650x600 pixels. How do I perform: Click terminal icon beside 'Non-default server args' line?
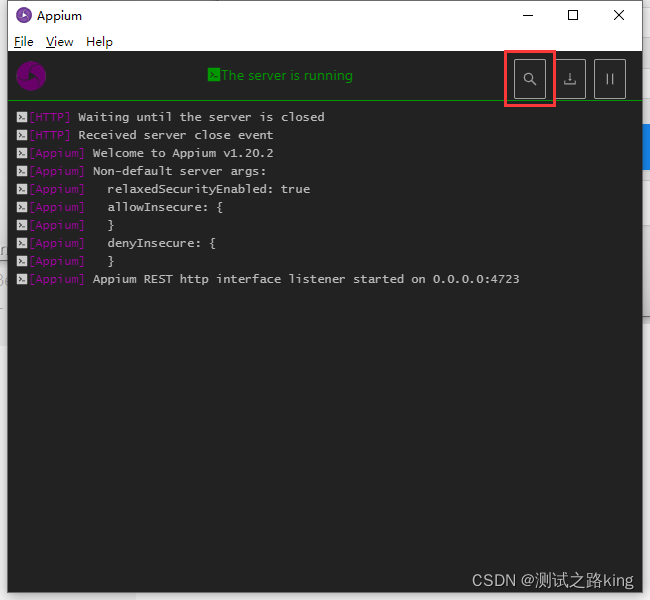pyautogui.click(x=22, y=171)
